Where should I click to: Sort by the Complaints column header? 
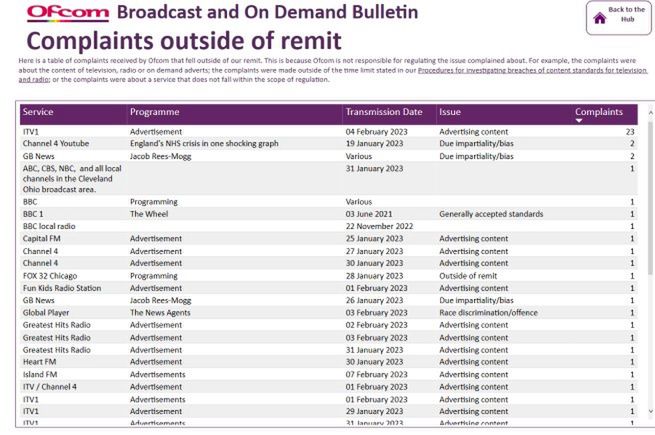(599, 112)
